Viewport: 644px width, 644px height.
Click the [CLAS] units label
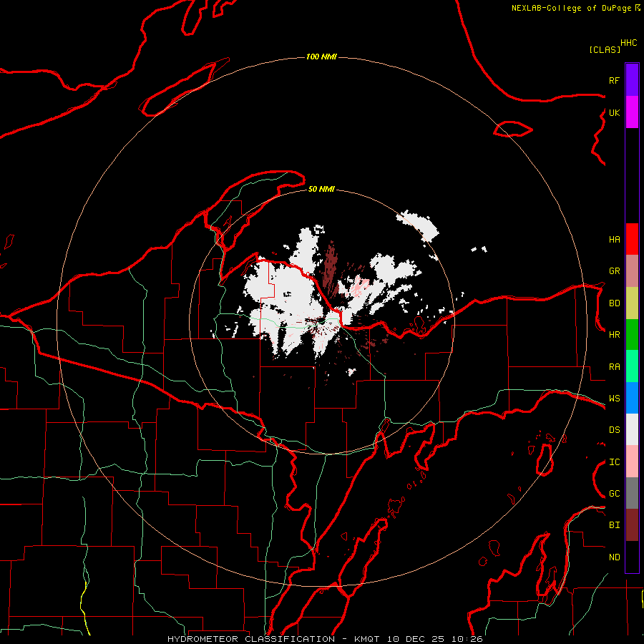click(x=605, y=49)
